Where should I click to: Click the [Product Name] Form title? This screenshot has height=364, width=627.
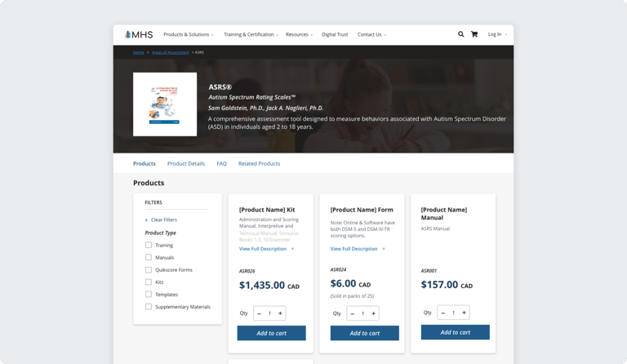tap(362, 210)
